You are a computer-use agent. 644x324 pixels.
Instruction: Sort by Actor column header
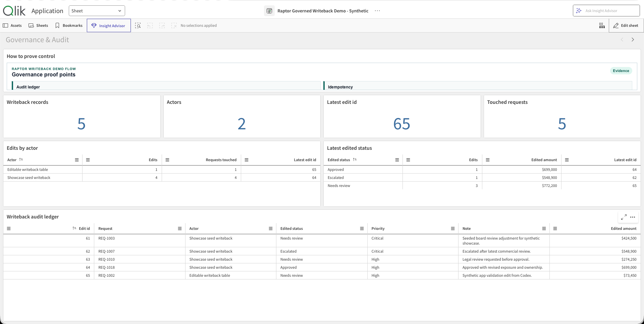12,160
